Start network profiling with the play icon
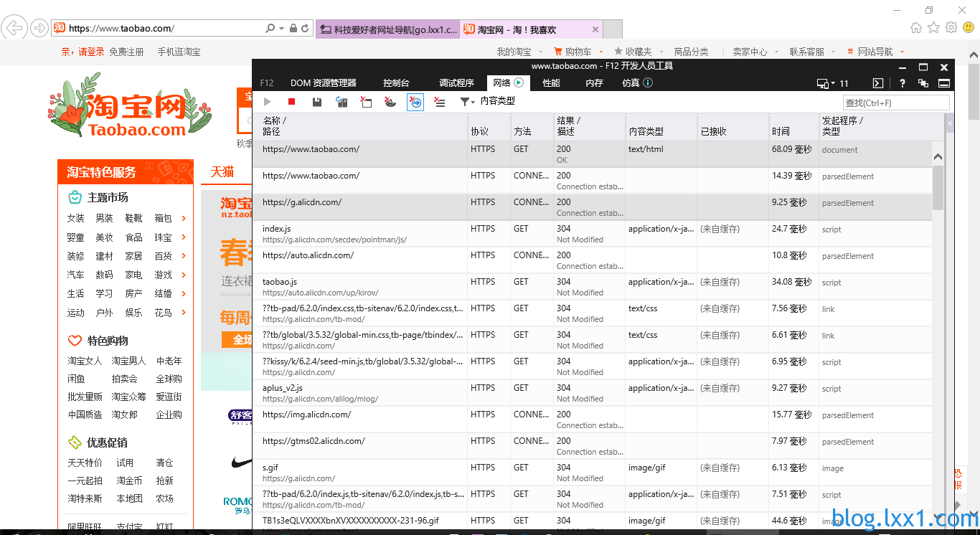 pos(268,102)
